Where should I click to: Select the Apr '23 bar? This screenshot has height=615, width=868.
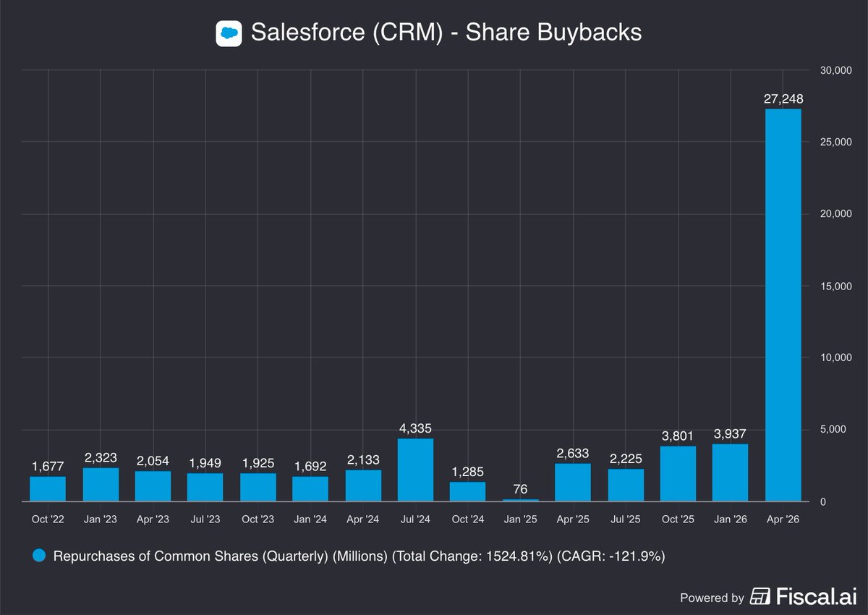[x=153, y=486]
